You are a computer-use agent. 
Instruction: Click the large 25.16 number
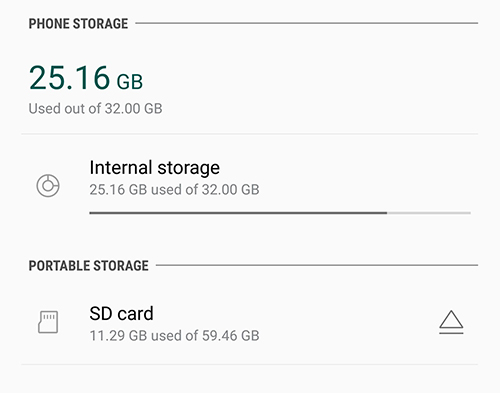(69, 78)
